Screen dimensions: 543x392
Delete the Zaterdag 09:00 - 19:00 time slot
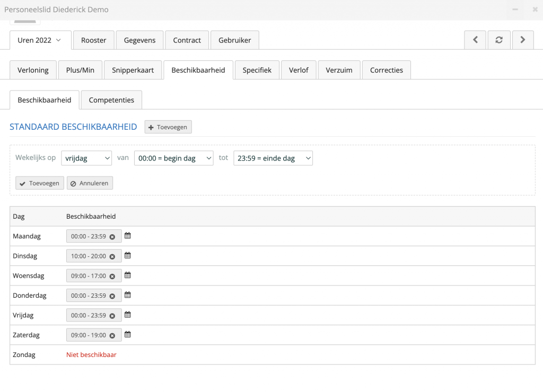(x=112, y=336)
